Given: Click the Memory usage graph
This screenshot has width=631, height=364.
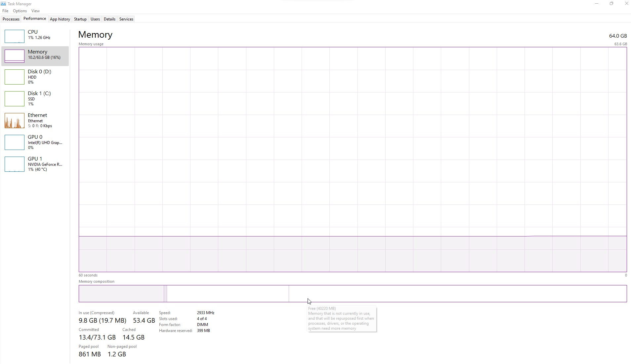Looking at the screenshot, I should (353, 160).
